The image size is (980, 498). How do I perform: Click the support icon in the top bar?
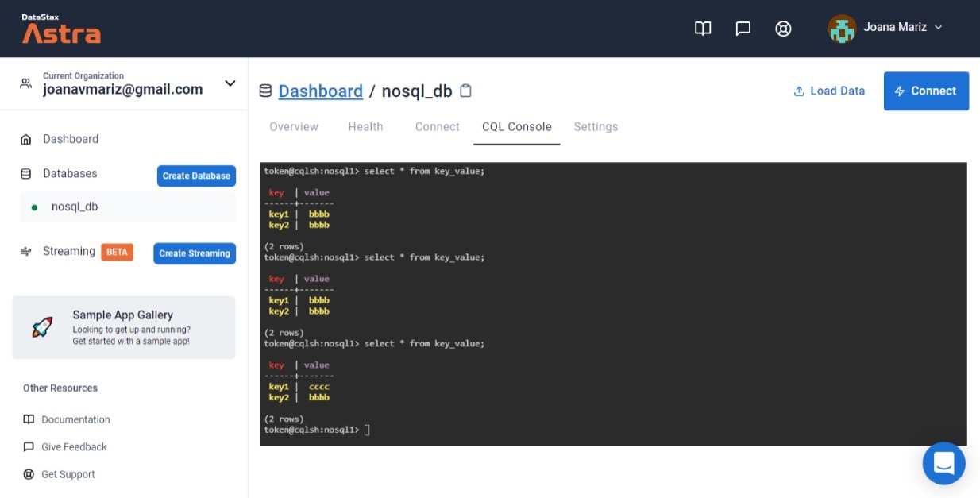783,28
